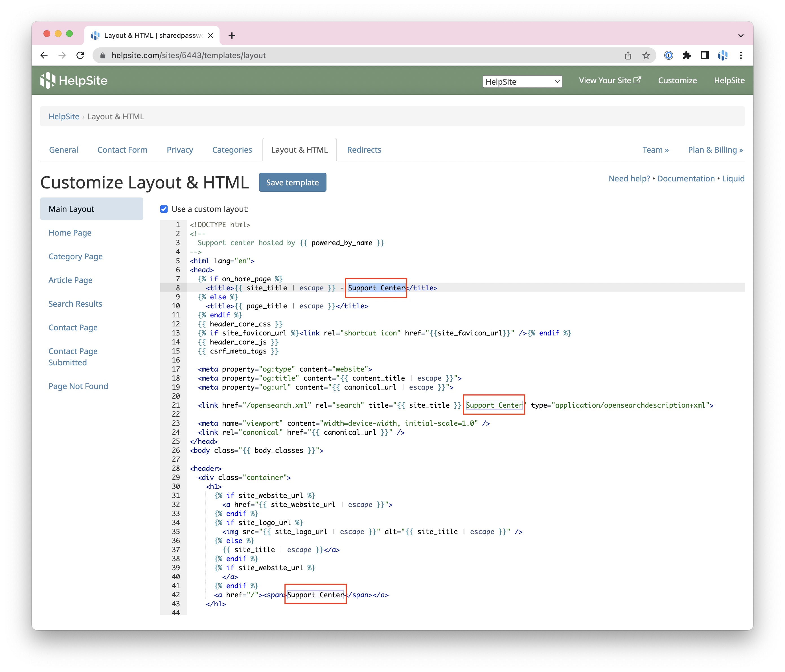Open the Documentation link

pos(686,178)
